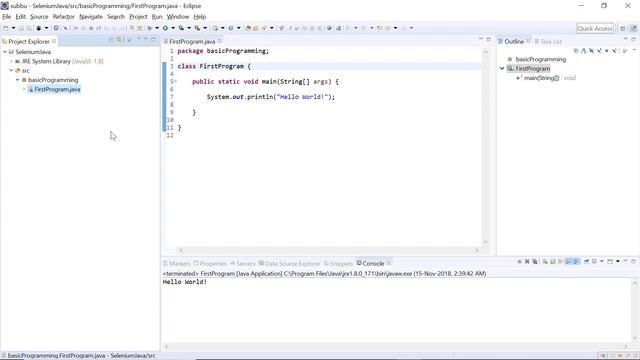Image resolution: width=640 pixels, height=360 pixels.
Task: Click the green Run toolbar button
Action: [165, 28]
